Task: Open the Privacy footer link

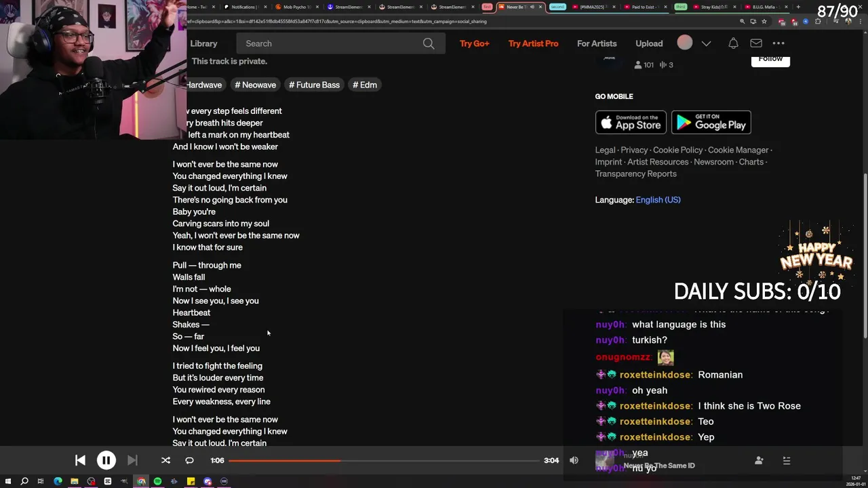Action: pos(634,150)
